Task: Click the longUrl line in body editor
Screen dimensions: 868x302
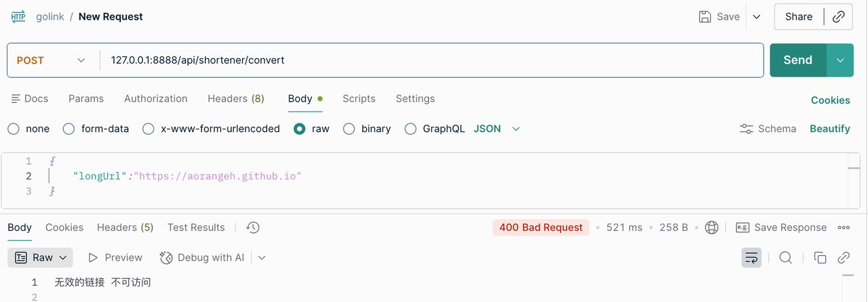Action: click(x=186, y=176)
